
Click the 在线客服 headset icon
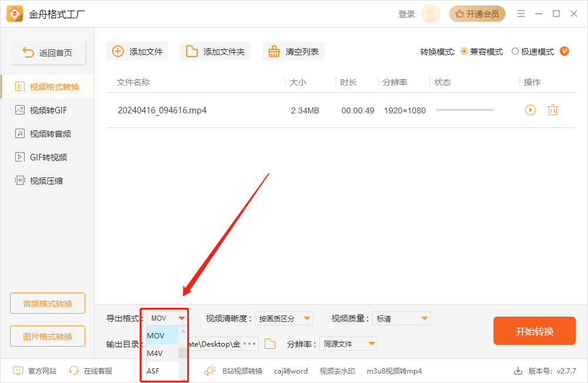pos(74,371)
